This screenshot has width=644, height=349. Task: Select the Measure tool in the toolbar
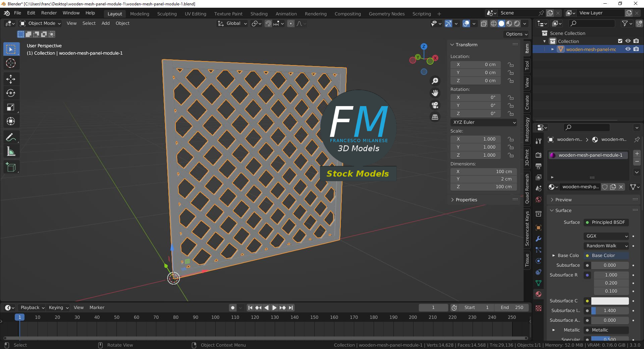point(11,151)
